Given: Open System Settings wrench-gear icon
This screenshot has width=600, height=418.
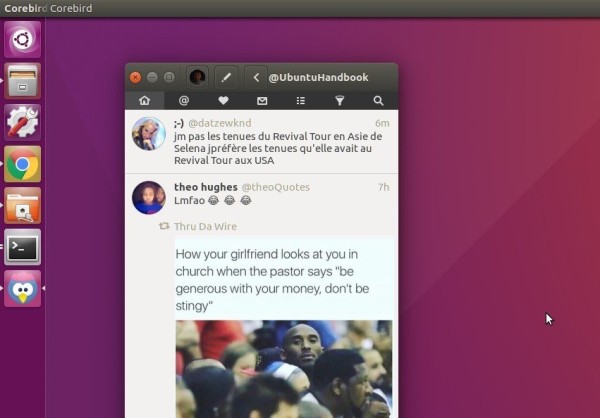Looking at the screenshot, I should (x=23, y=122).
